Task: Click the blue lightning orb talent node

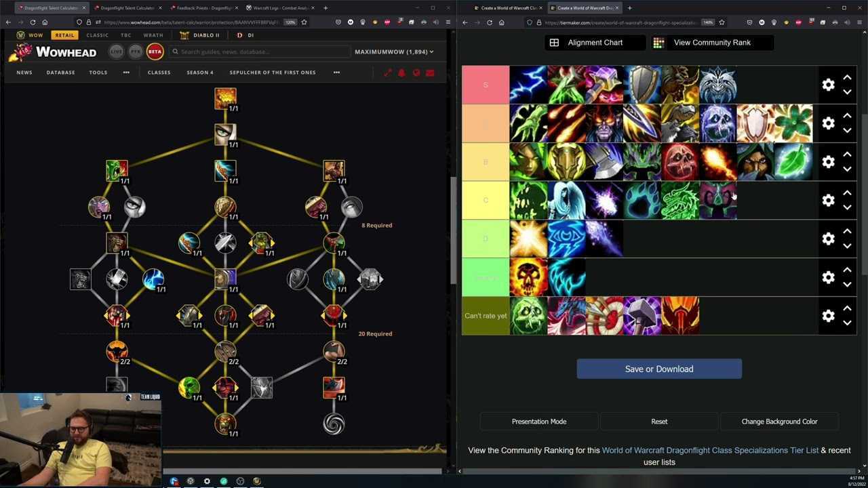Action: pyautogui.click(x=153, y=279)
